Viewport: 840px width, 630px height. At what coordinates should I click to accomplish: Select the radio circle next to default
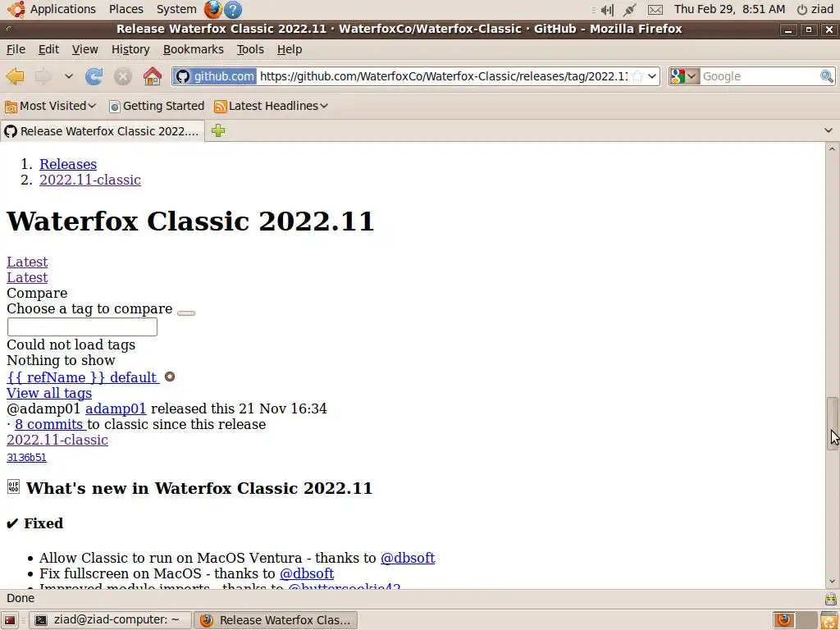170,377
